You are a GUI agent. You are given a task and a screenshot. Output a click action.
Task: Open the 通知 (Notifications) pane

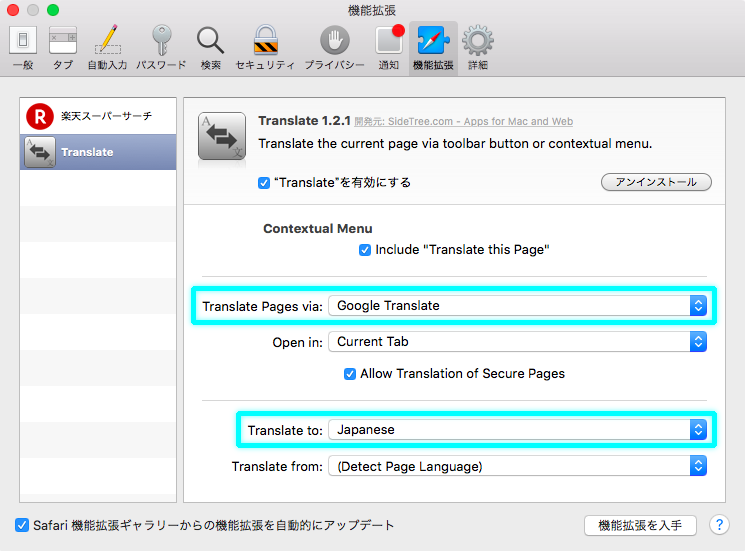[x=389, y=48]
